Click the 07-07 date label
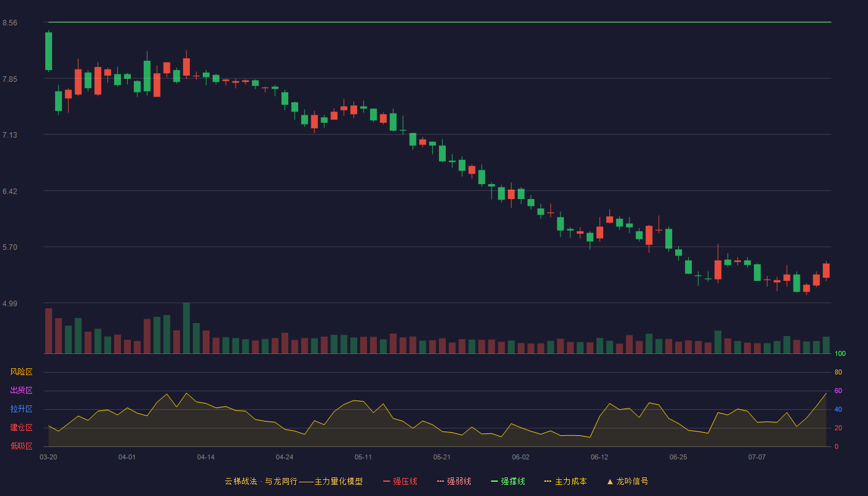 coord(757,457)
